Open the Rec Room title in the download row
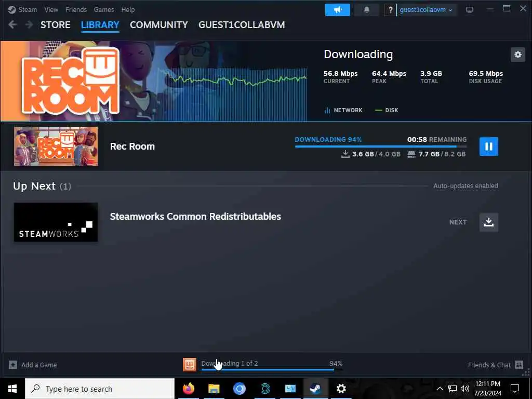532x399 pixels. tap(132, 146)
